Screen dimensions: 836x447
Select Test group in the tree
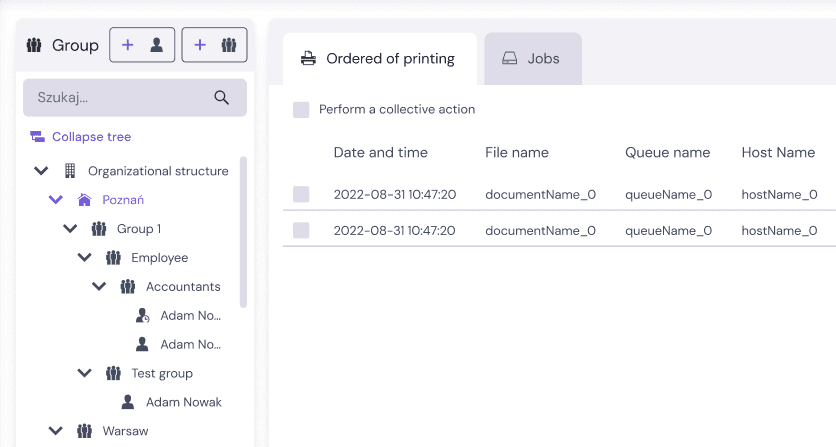click(162, 373)
